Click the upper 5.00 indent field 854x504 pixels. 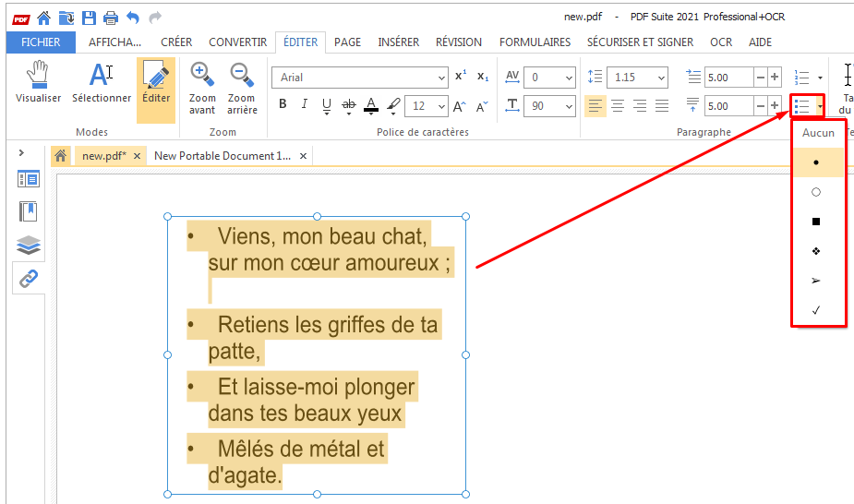click(729, 78)
